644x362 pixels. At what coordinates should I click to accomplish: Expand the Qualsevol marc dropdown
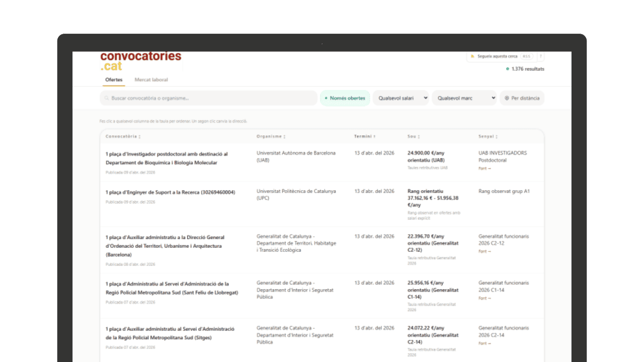[x=464, y=99]
